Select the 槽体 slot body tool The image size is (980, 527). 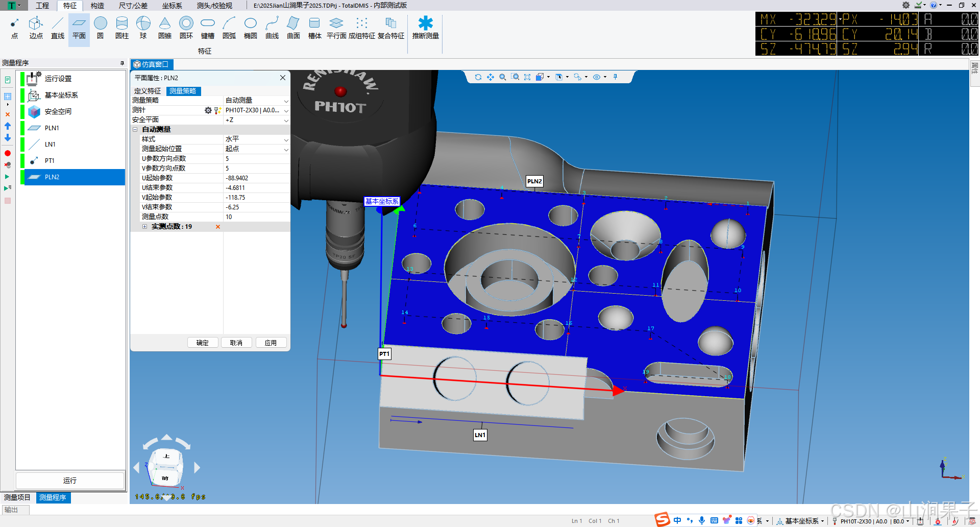coord(315,29)
